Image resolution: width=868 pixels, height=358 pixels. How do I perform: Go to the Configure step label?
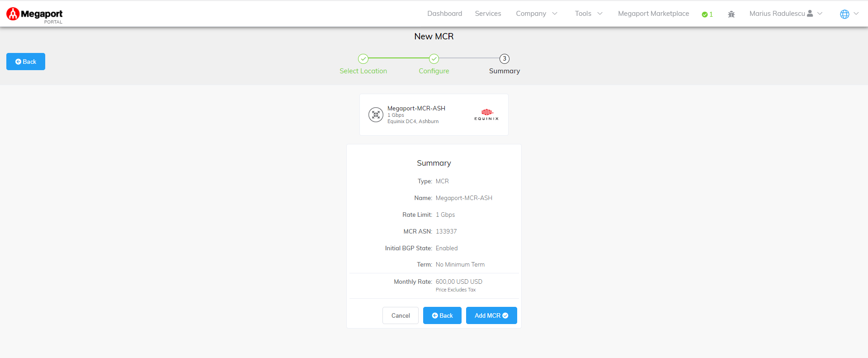[x=434, y=71]
